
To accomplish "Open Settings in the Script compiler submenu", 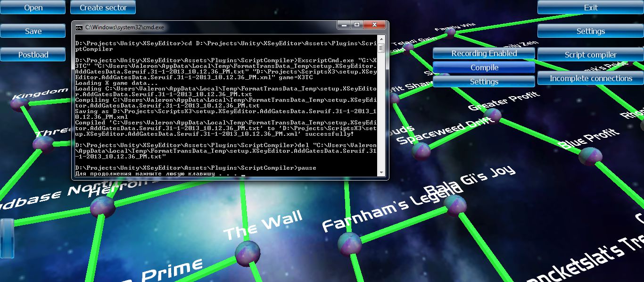I will 484,82.
